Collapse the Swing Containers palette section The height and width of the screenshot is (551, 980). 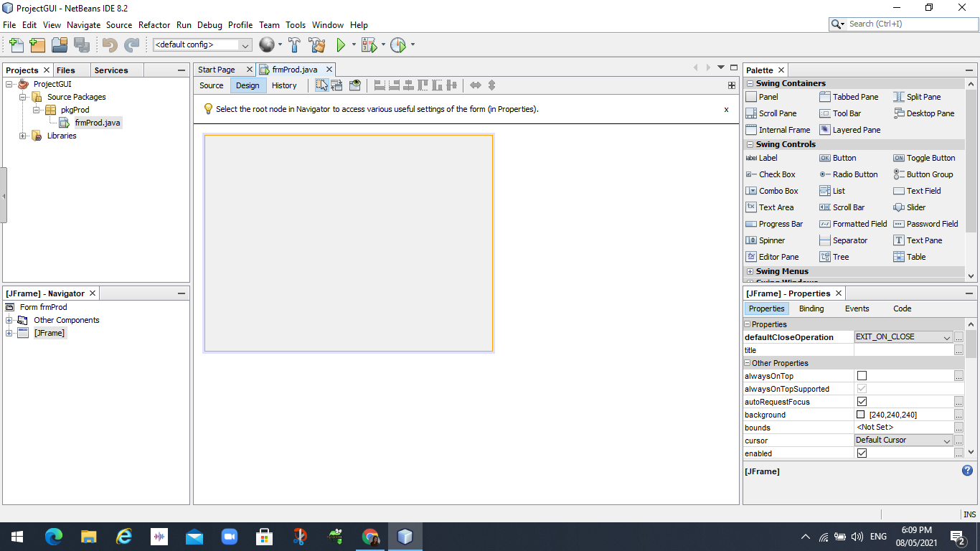(750, 84)
